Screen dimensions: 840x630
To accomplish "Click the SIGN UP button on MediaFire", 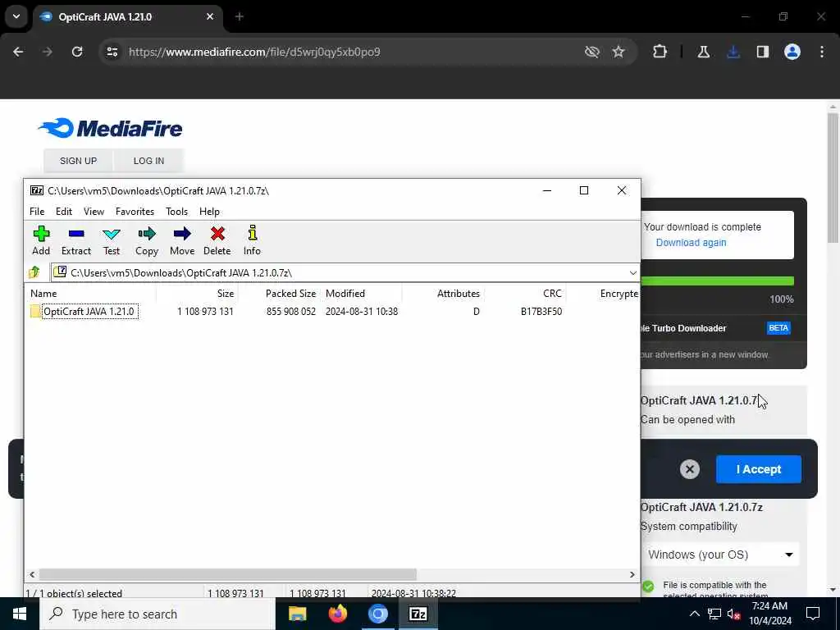I will click(x=78, y=161).
